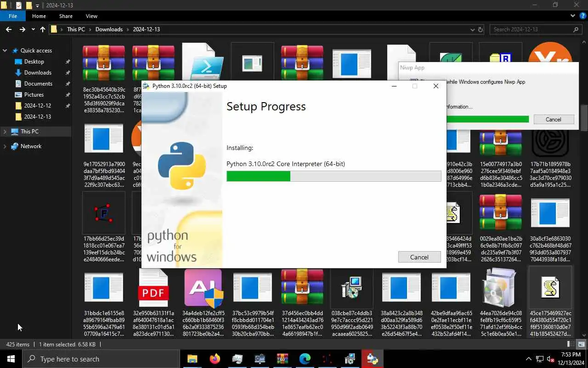Open the Windows Start menu
This screenshot has height=368, width=588.
[11, 359]
